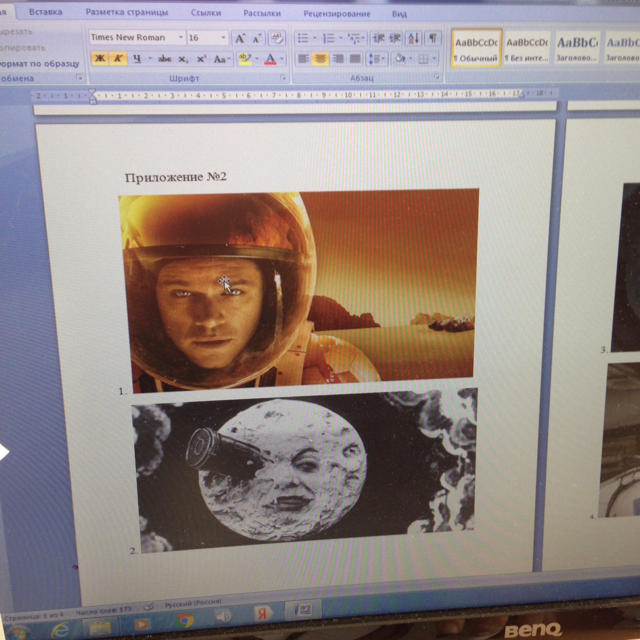Select the moon face image numbered 2
The width and height of the screenshot is (640, 640).
click(304, 469)
